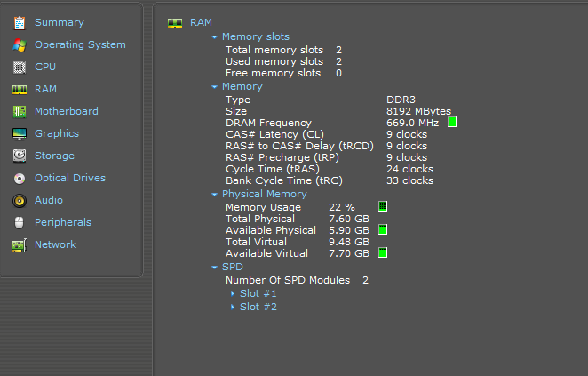Click the RAM icon in the panel header
This screenshot has height=376, width=588.
click(175, 22)
